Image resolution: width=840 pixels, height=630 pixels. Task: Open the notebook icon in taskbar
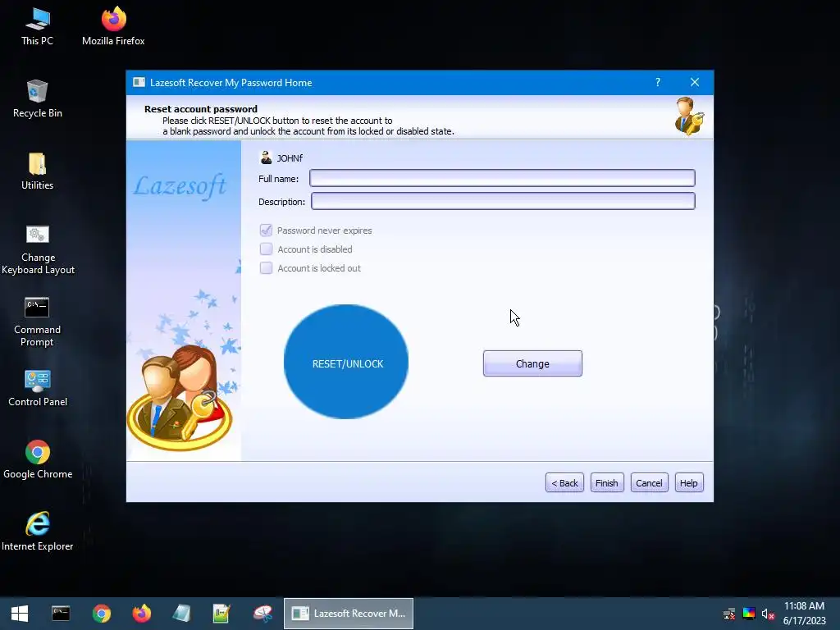181,614
